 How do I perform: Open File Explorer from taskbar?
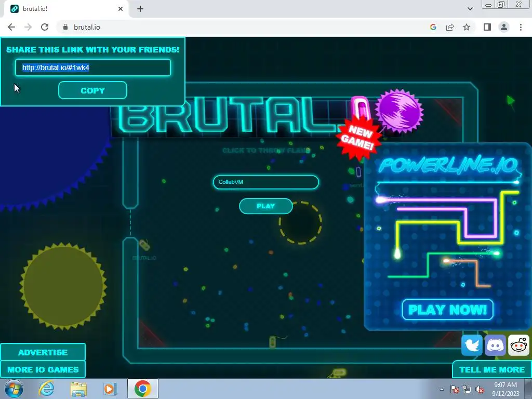click(78, 389)
